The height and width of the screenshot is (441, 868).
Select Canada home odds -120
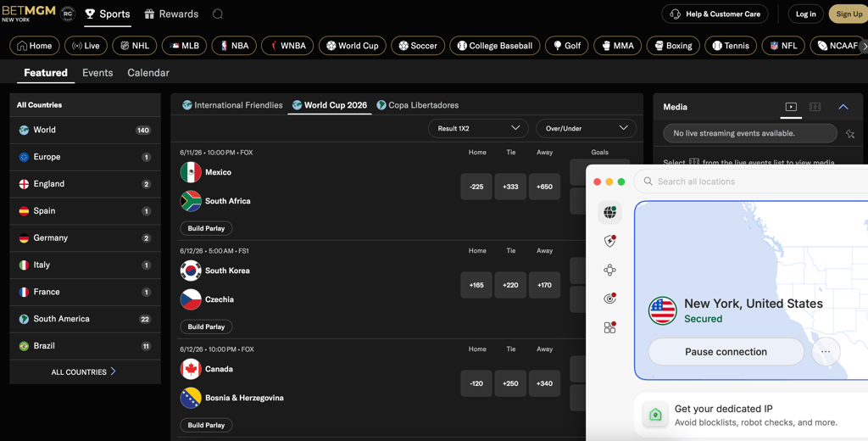(x=476, y=383)
